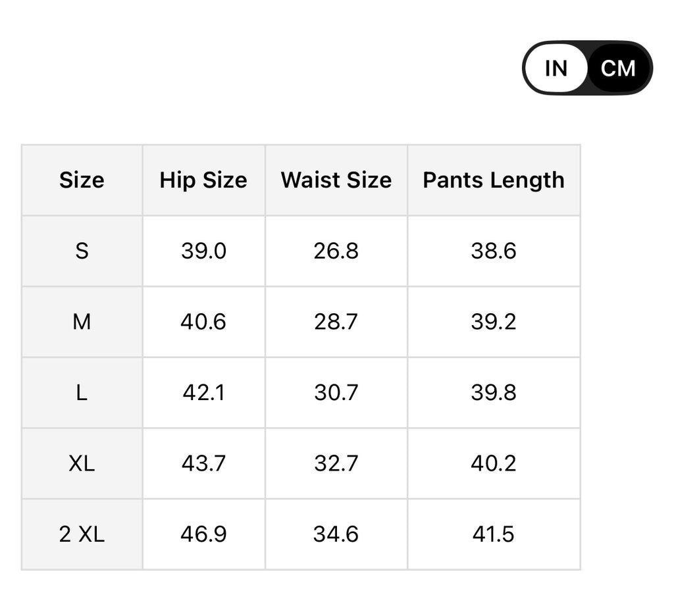The width and height of the screenshot is (674, 616).
Task: Click pants length value 41.5
Action: pyautogui.click(x=494, y=534)
